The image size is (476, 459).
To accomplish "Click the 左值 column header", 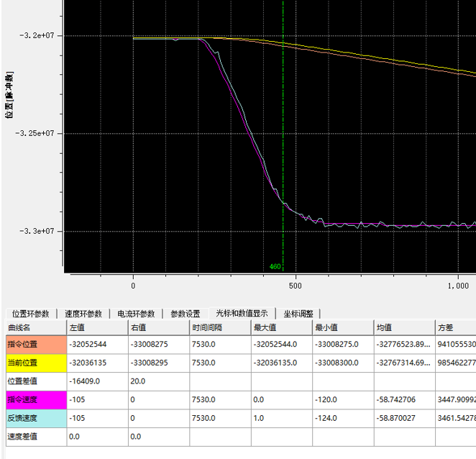I will (x=98, y=328).
